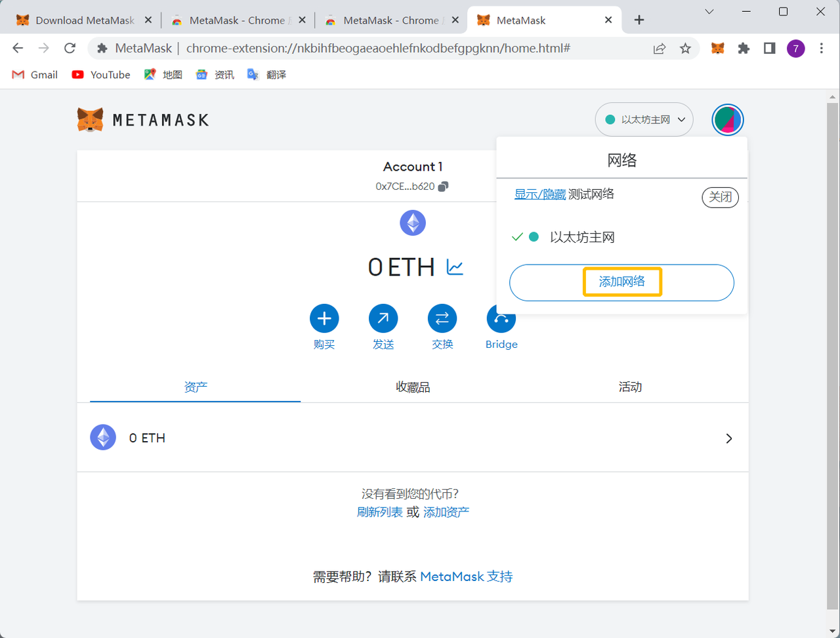
Task: Click the 显示/隐藏 test networks link
Action: 540,194
